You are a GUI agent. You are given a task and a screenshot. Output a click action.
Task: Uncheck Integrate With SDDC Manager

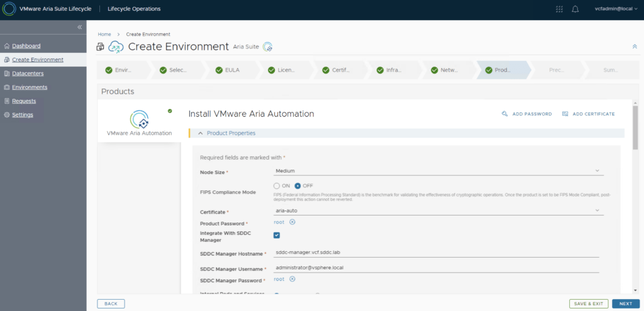(x=277, y=235)
